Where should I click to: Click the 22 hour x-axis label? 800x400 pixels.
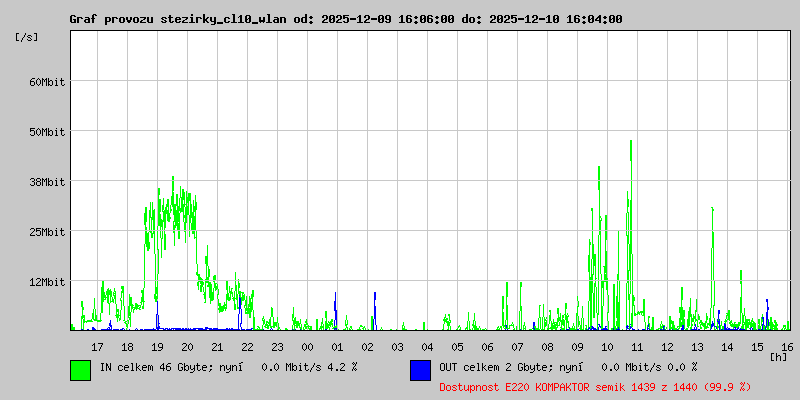pyautogui.click(x=247, y=347)
